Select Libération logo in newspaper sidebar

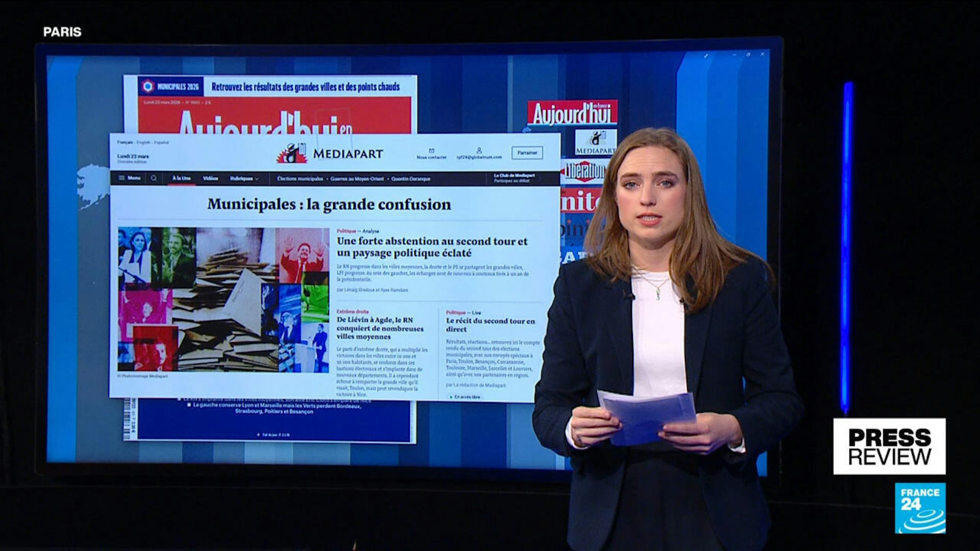tap(584, 171)
